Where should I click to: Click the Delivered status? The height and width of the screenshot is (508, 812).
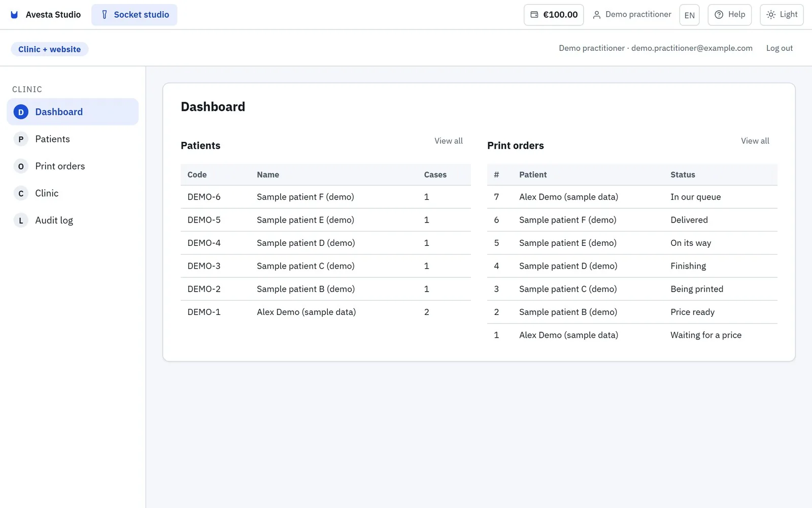689,220
